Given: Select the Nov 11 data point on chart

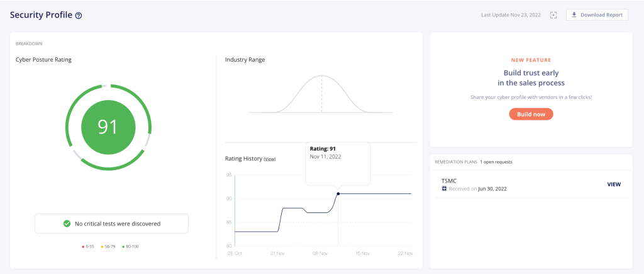Looking at the screenshot, I should (x=338, y=193).
